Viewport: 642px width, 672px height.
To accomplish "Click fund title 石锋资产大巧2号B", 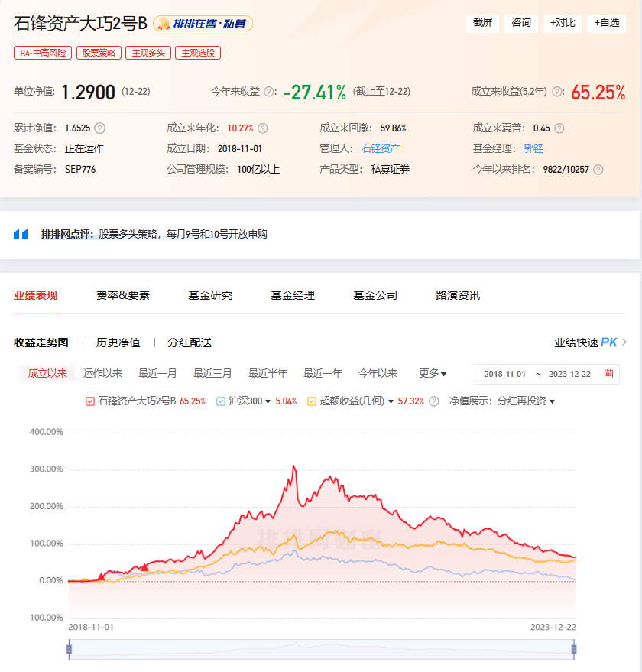I will point(80,24).
